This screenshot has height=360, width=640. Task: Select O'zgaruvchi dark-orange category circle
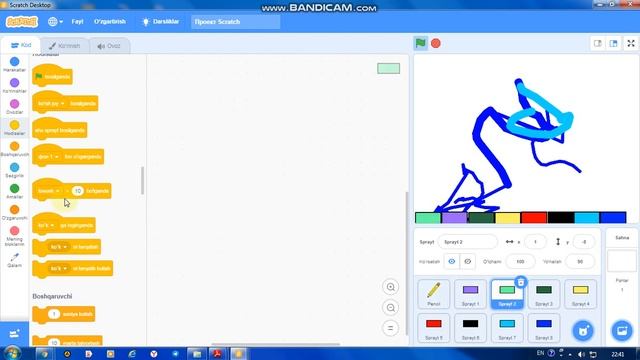(x=14, y=210)
